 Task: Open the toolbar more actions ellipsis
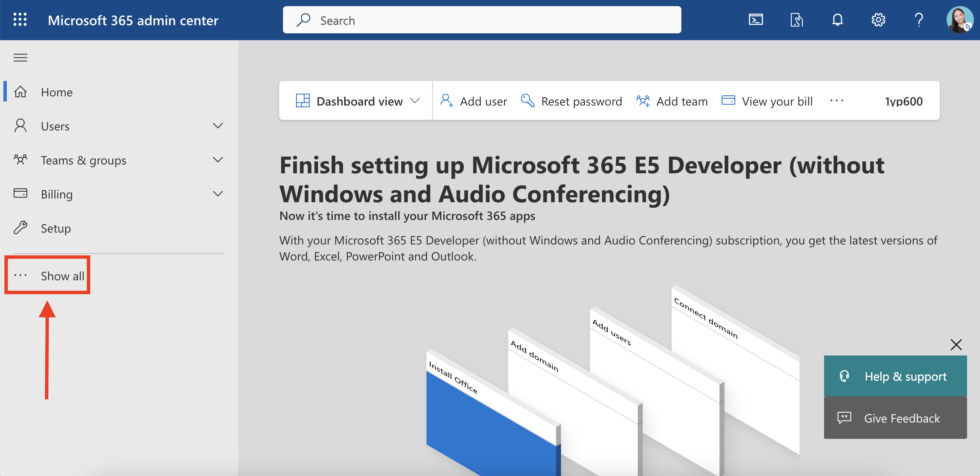pyautogui.click(x=837, y=101)
